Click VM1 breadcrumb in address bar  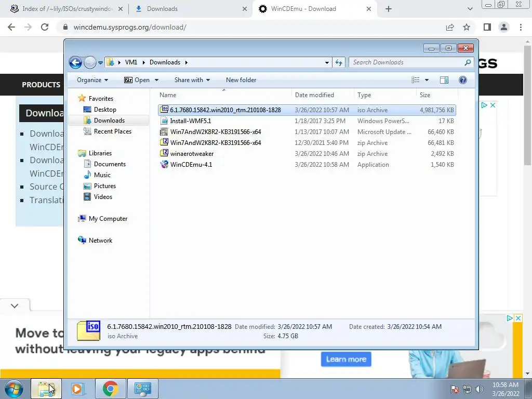(x=131, y=62)
